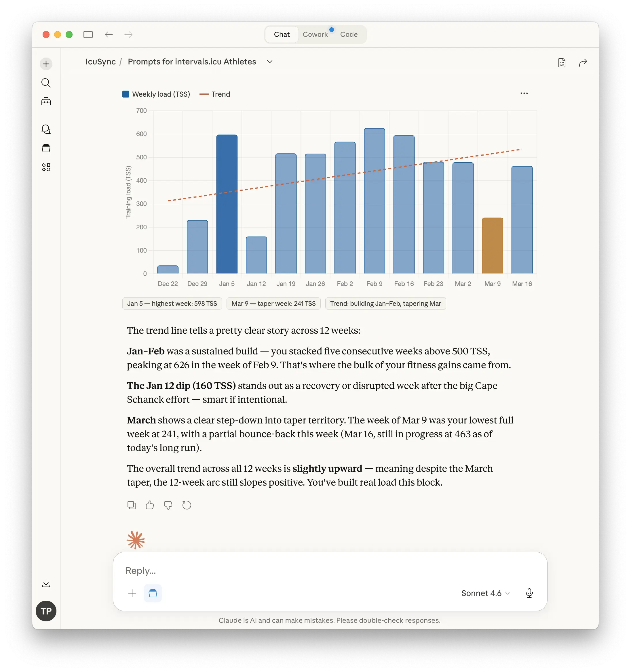Give the response a thumbs down

168,505
